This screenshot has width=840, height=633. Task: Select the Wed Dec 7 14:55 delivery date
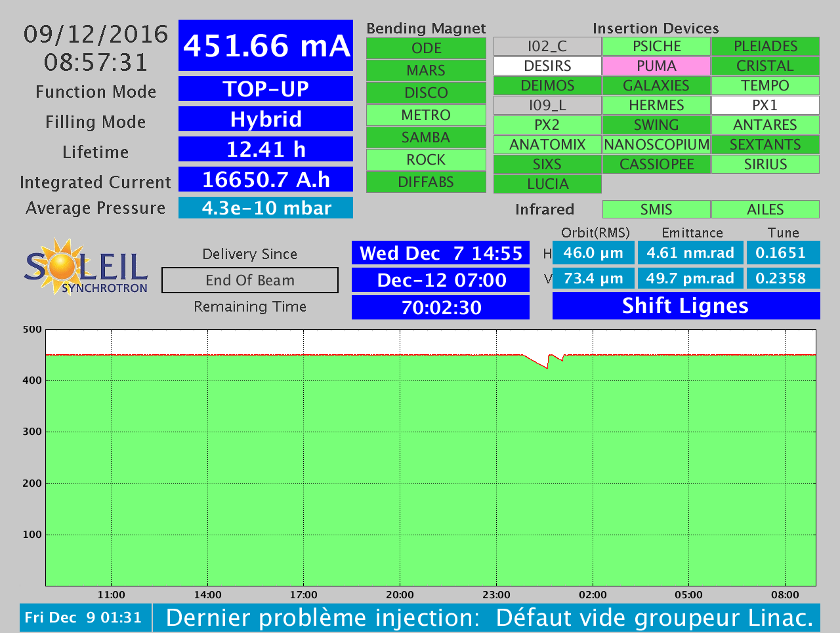point(440,253)
